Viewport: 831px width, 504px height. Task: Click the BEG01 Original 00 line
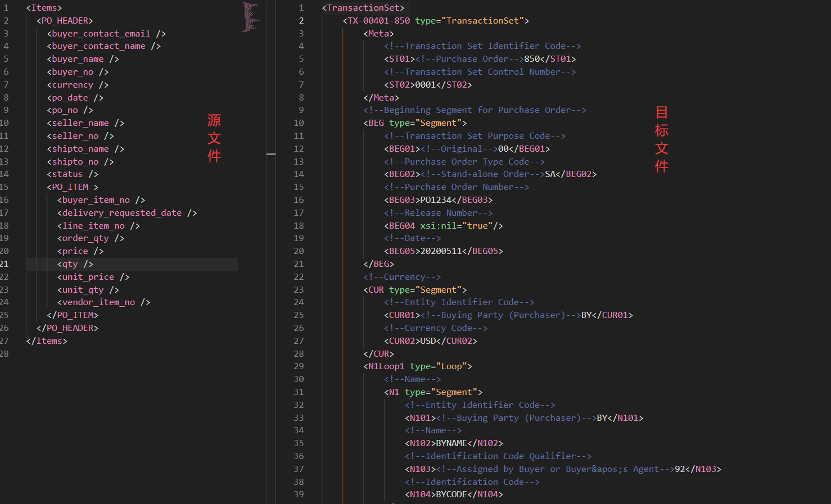[x=467, y=149]
